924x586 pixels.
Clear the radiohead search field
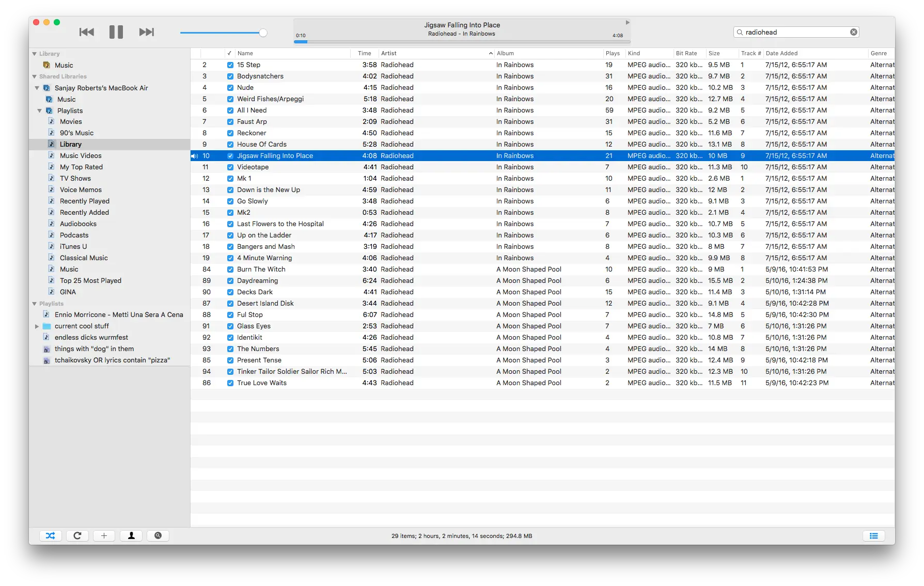coord(853,31)
